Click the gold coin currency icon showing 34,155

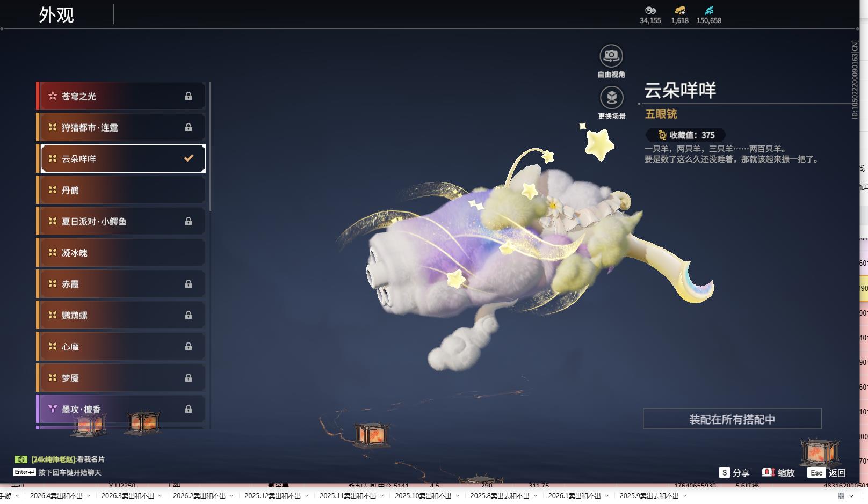point(650,11)
